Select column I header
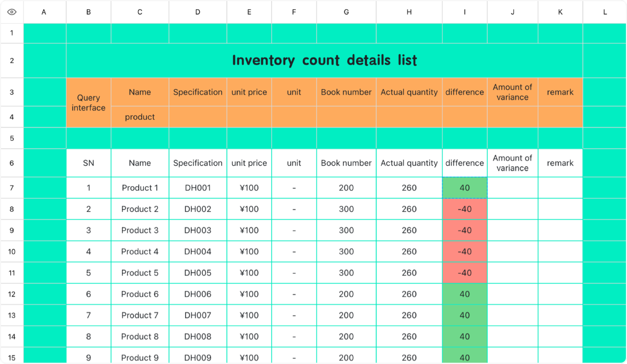 pos(465,12)
